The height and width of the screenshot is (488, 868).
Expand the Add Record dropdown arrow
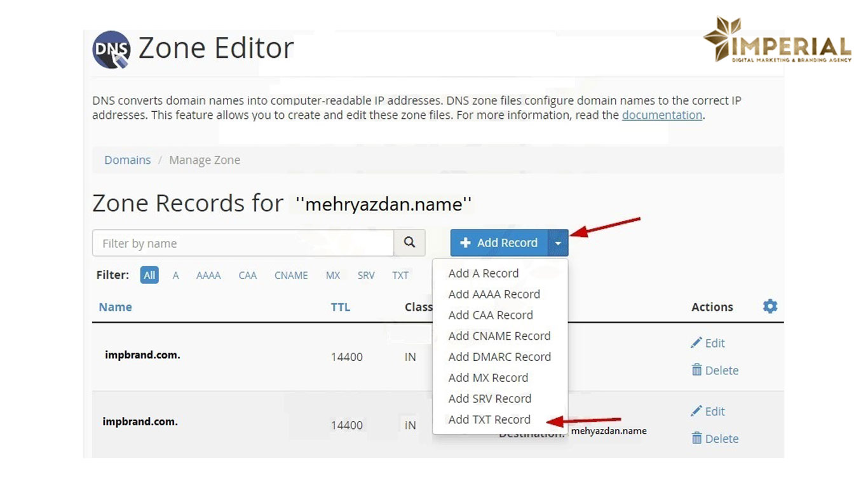tap(558, 243)
